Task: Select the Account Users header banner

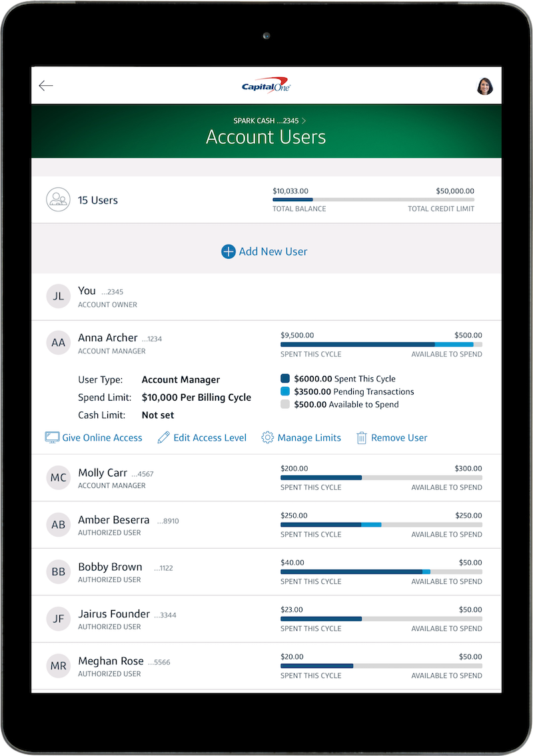Action: click(x=266, y=137)
